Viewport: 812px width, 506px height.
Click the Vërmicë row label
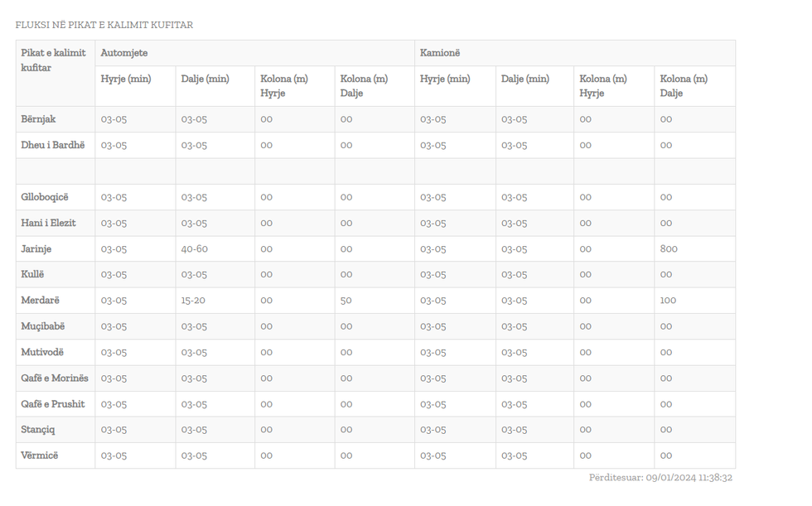coord(40,455)
